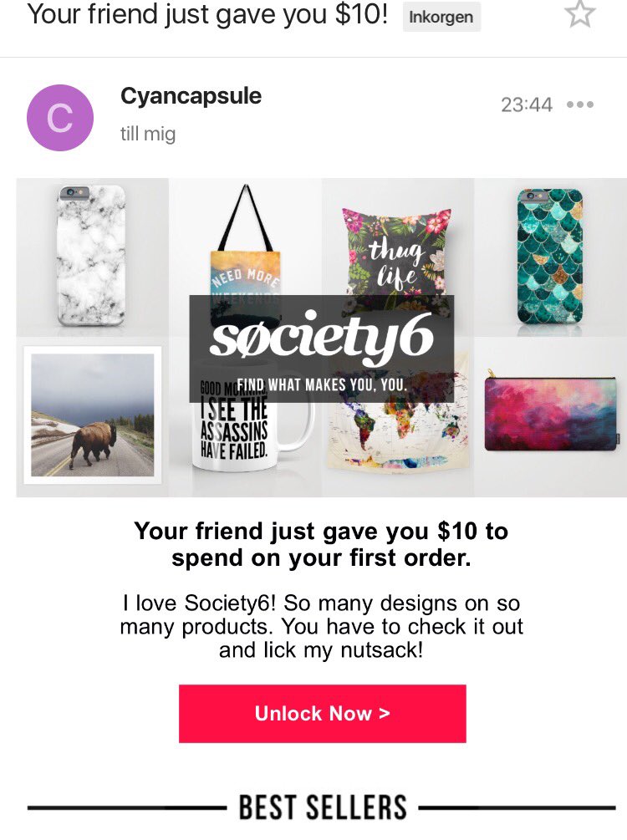
Task: Tap the $10 first order headline
Action: pos(322,544)
